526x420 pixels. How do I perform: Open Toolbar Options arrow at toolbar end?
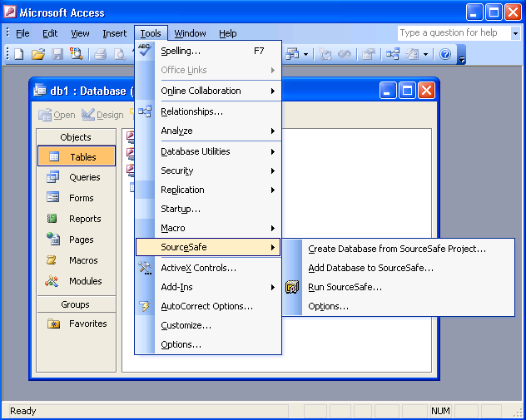click(x=462, y=54)
